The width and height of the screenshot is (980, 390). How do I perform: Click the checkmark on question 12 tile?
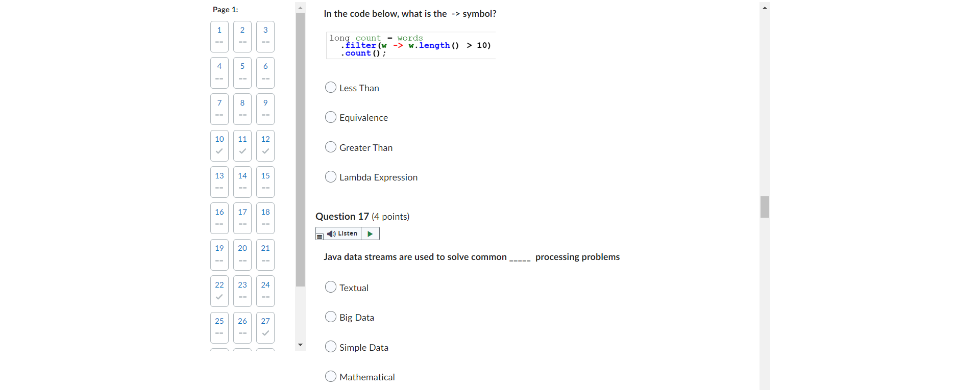(265, 151)
